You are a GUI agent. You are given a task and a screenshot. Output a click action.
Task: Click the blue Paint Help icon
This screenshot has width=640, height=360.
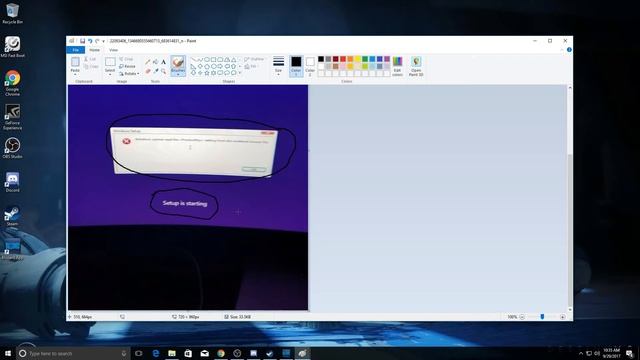(x=569, y=50)
